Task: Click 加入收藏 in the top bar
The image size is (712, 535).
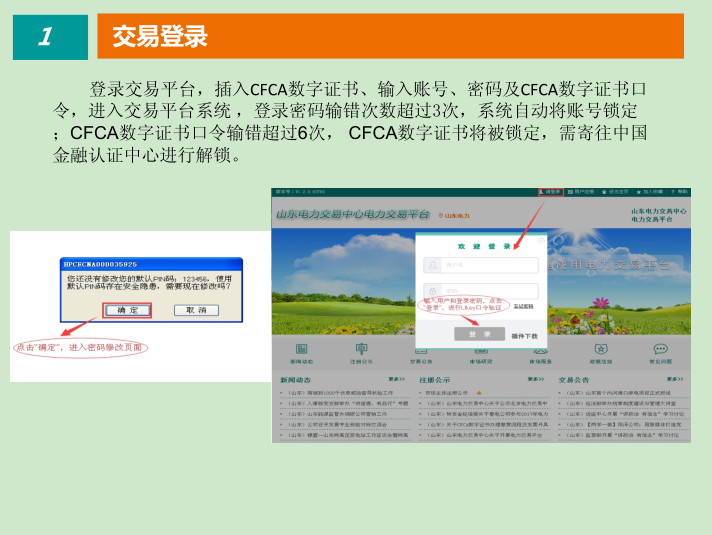Action: point(651,191)
